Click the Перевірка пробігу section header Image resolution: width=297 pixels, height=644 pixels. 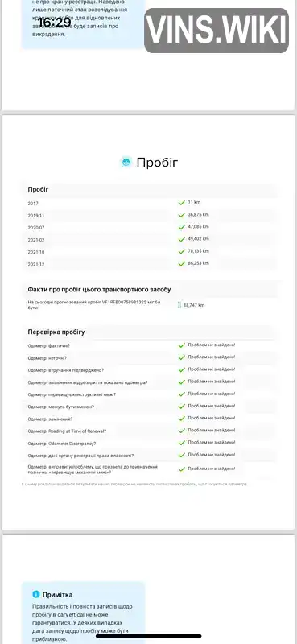click(x=56, y=332)
